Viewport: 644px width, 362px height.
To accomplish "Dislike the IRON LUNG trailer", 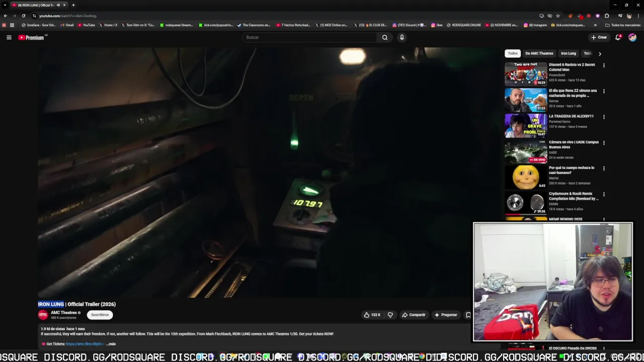I will (390, 315).
